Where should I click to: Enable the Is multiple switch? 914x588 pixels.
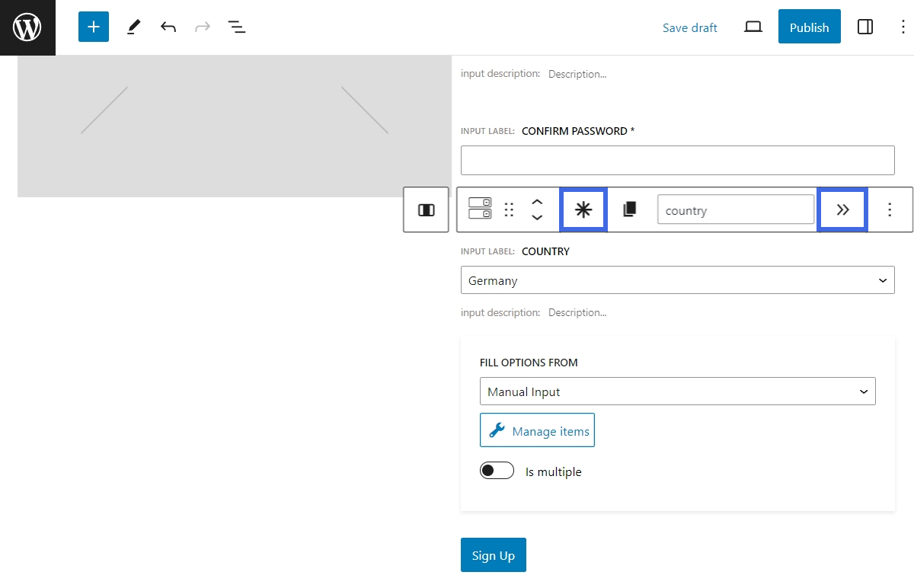point(497,471)
